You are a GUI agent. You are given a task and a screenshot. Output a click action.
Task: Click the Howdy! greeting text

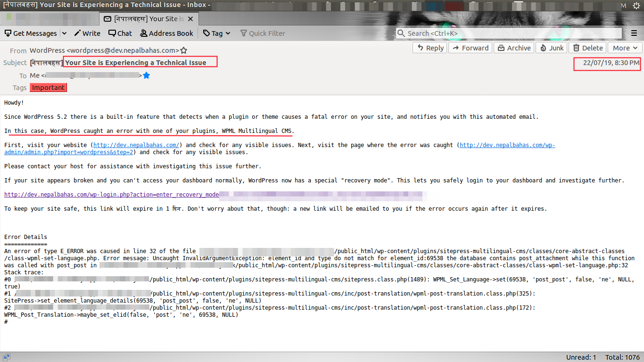pyautogui.click(x=14, y=103)
